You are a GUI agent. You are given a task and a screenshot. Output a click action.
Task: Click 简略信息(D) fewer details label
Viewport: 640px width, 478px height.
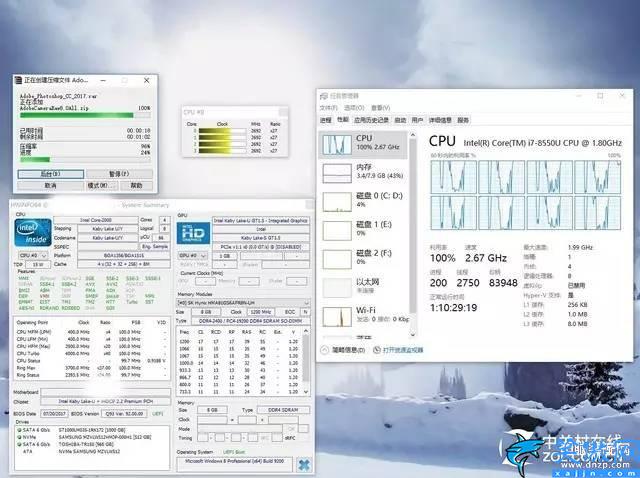[x=348, y=350]
